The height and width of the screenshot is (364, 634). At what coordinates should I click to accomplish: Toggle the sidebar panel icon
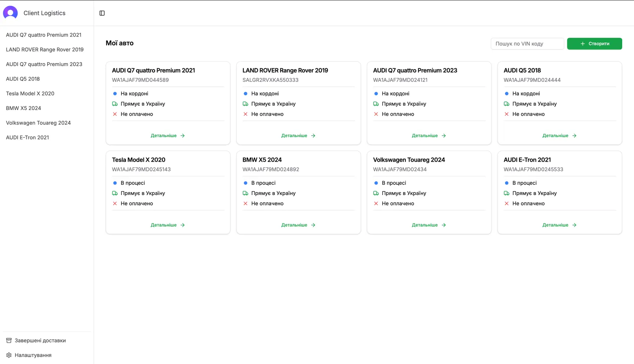point(102,13)
